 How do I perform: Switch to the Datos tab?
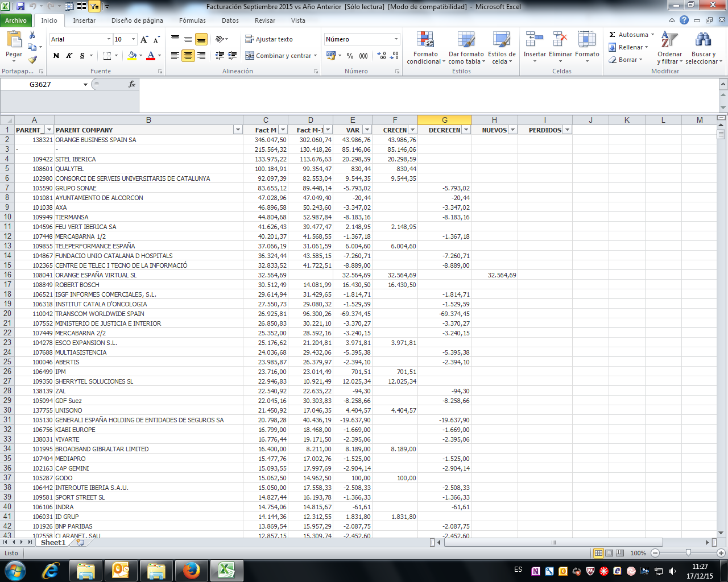(230, 20)
